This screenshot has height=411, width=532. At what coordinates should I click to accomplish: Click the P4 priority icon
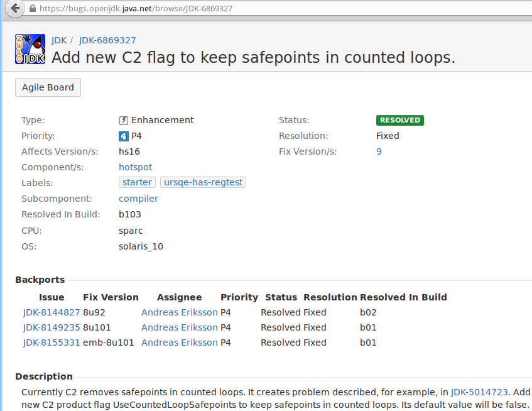[x=124, y=136]
